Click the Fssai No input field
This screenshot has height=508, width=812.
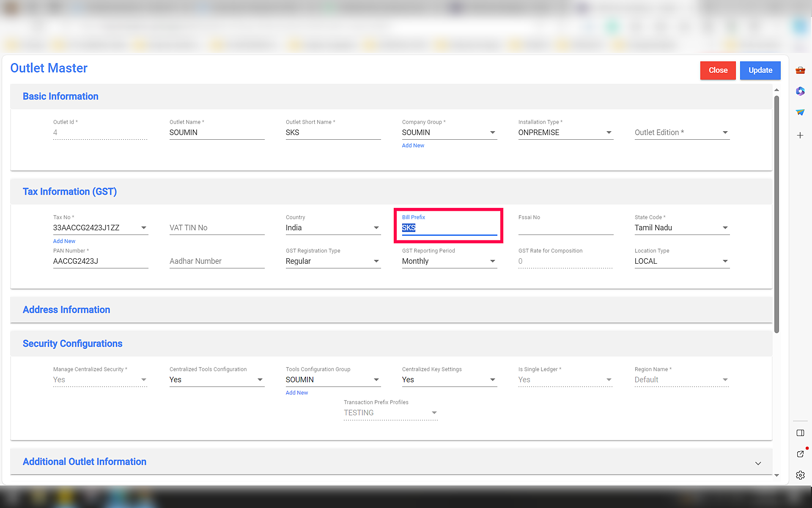point(565,228)
